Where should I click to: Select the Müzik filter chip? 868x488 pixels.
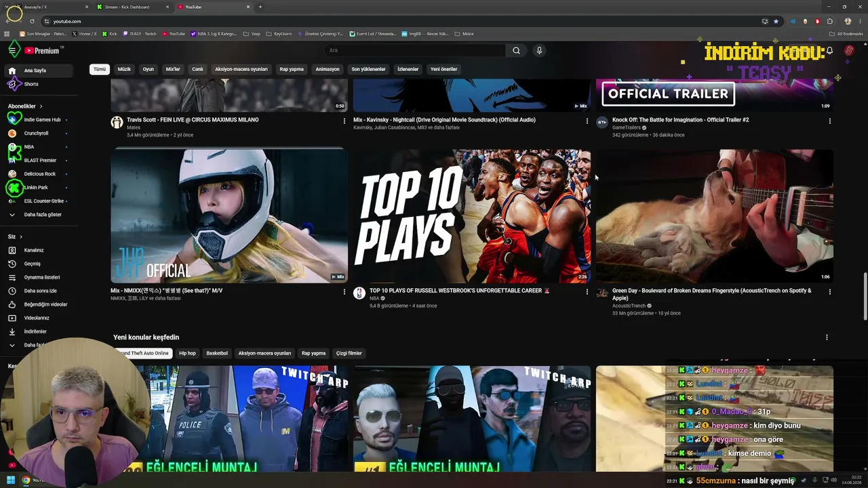coord(124,69)
